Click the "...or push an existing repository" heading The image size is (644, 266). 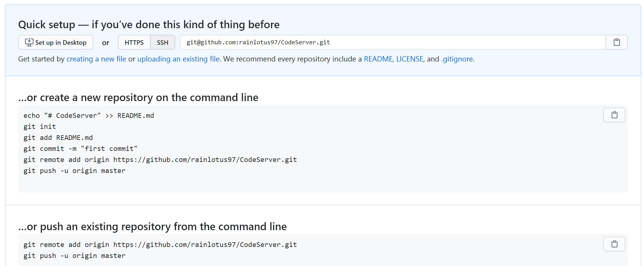click(152, 227)
